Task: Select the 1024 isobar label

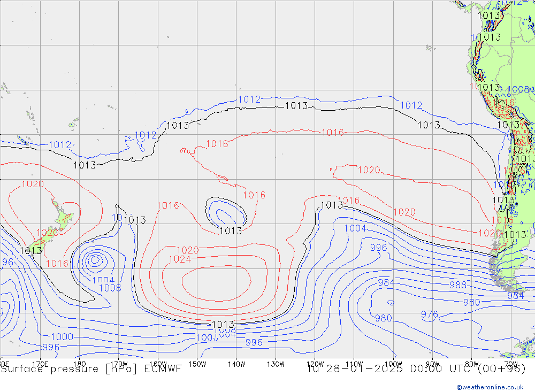Action: (180, 259)
